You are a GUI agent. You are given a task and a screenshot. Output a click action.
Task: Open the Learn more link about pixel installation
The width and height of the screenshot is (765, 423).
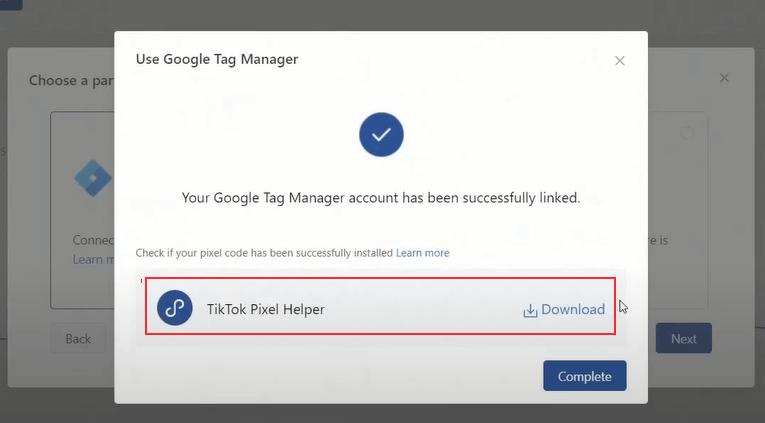(422, 253)
